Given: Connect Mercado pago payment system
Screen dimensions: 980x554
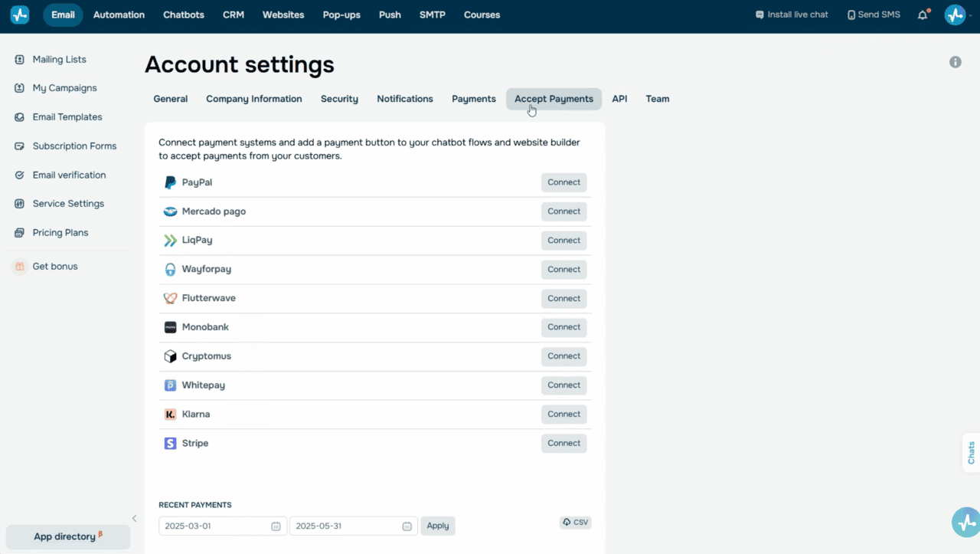Looking at the screenshot, I should [564, 211].
